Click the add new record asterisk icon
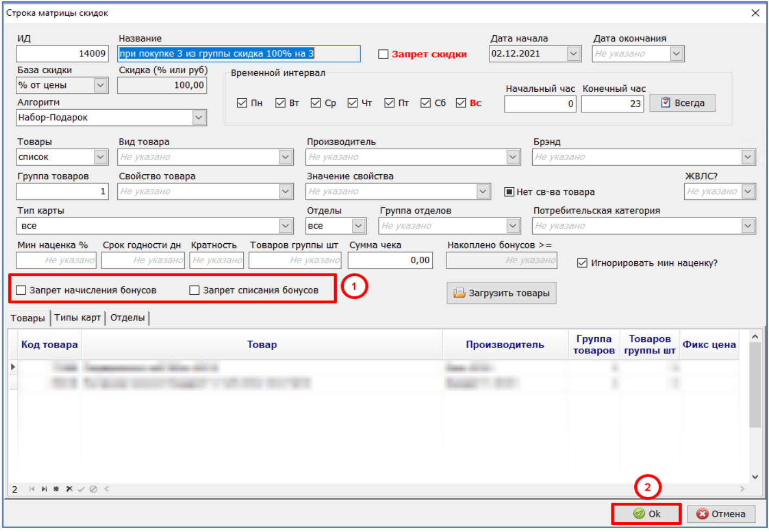This screenshot has height=532, width=769. click(56, 489)
